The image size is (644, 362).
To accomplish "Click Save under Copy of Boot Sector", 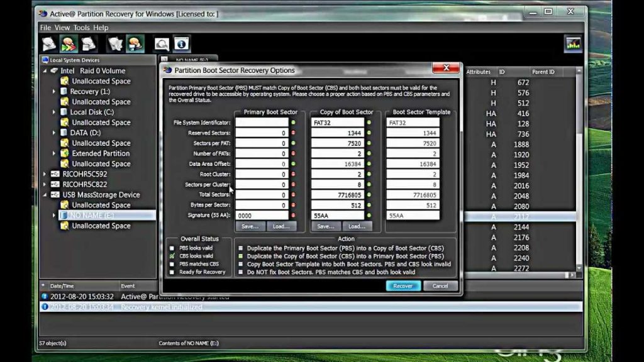I will 326,226.
